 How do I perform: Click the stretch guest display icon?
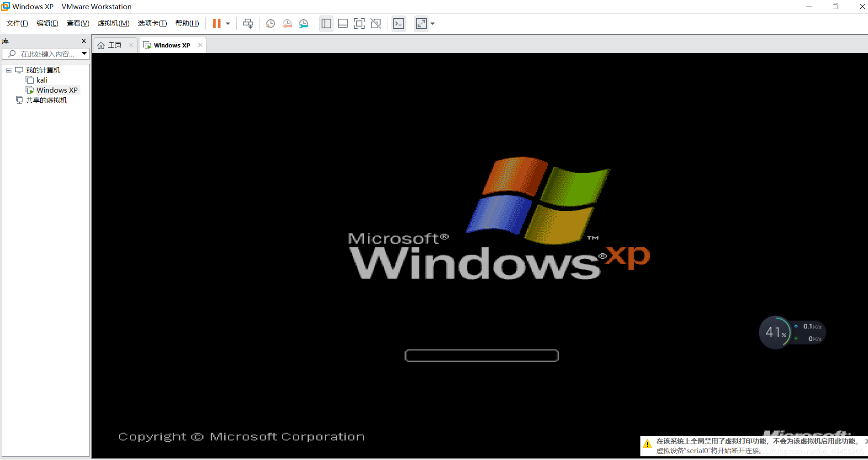tap(421, 24)
